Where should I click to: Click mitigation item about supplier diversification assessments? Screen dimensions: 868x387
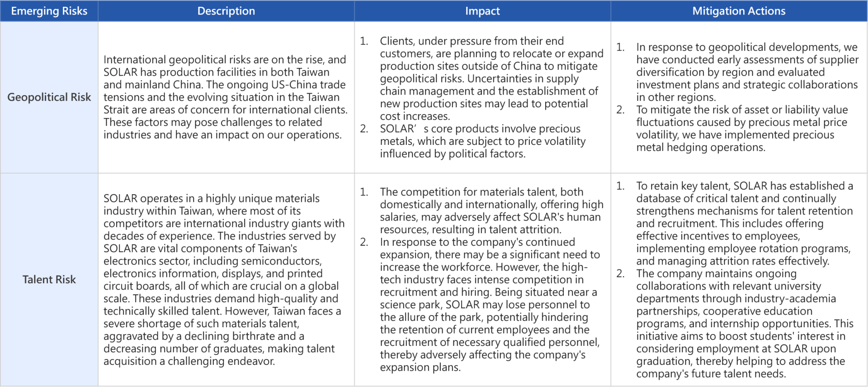[x=746, y=72]
